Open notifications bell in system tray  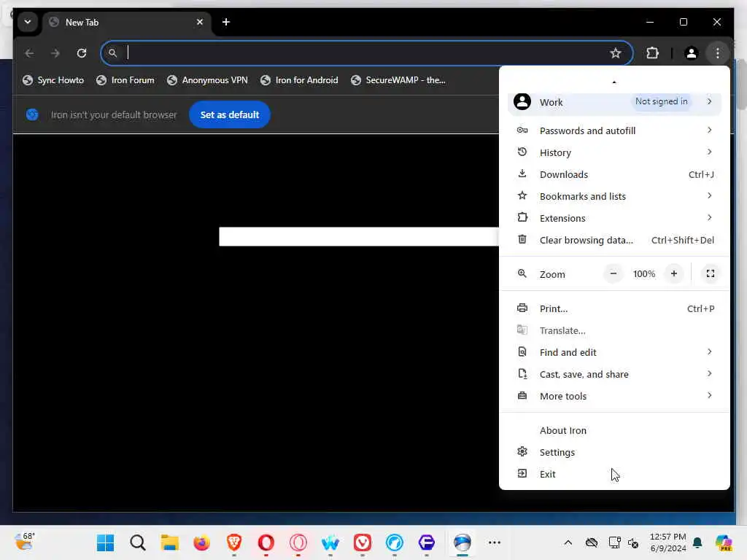point(697,542)
